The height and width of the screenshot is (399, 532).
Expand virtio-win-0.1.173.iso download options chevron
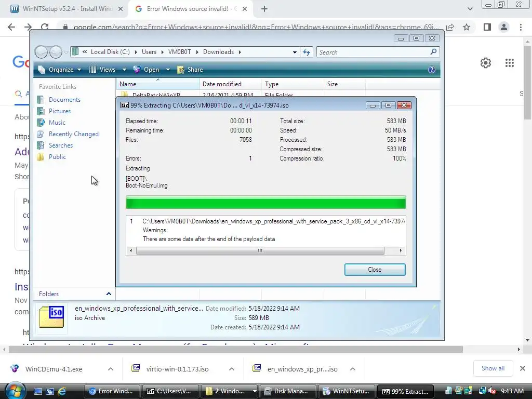(x=232, y=369)
